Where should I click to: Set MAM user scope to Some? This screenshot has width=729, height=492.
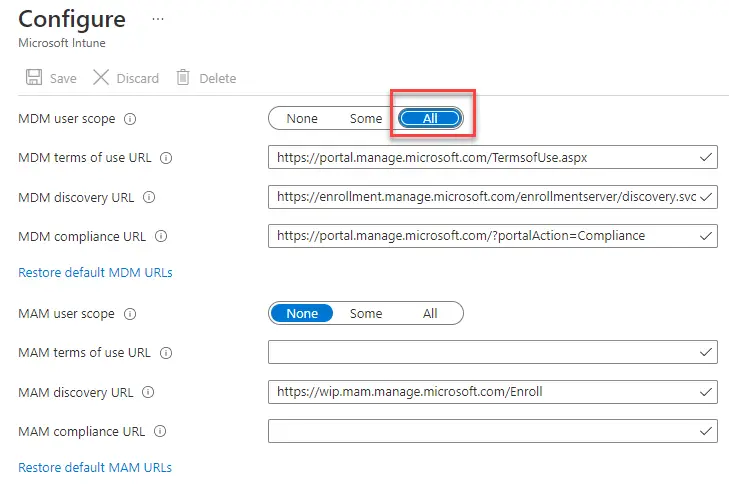pos(366,313)
